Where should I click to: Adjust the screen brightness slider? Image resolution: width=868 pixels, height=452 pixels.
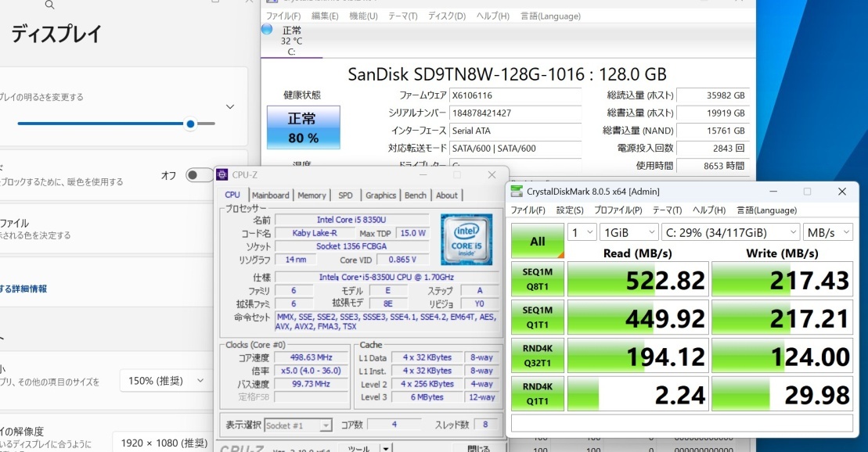[189, 124]
